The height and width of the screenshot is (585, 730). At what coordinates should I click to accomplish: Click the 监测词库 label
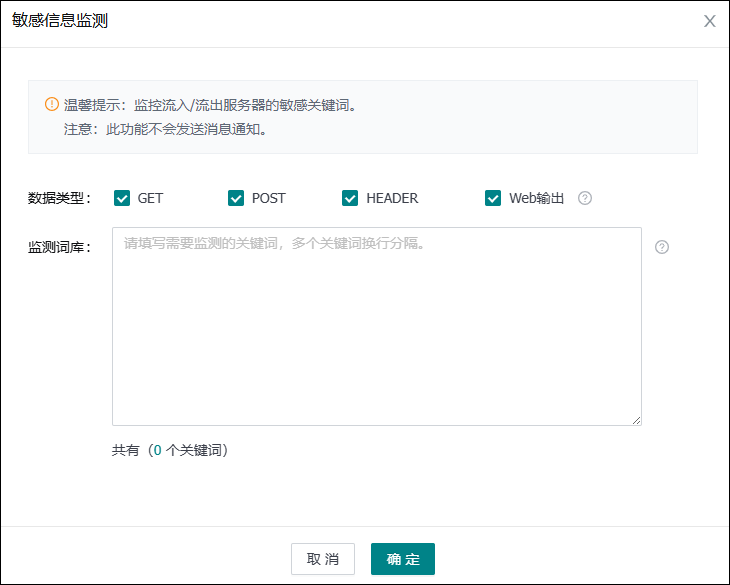coord(59,247)
